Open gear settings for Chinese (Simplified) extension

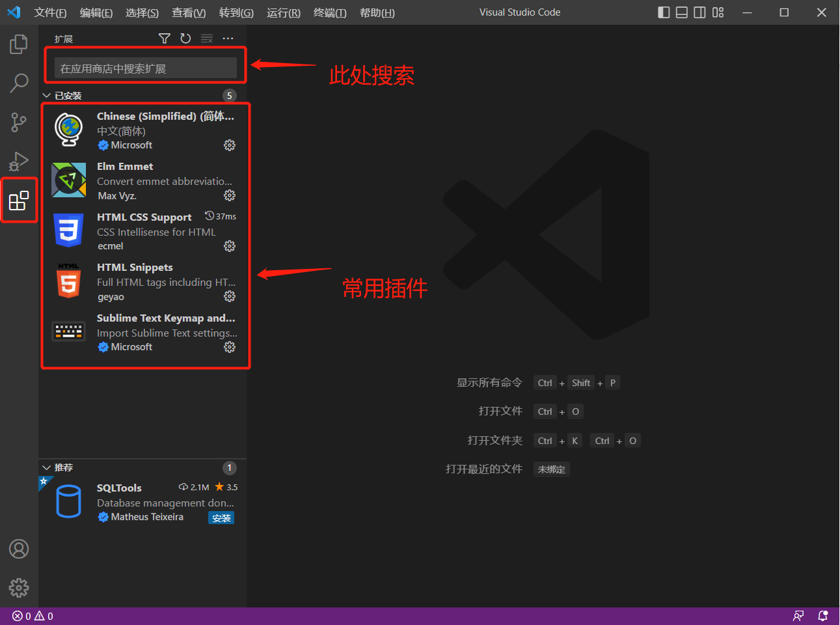[x=230, y=145]
